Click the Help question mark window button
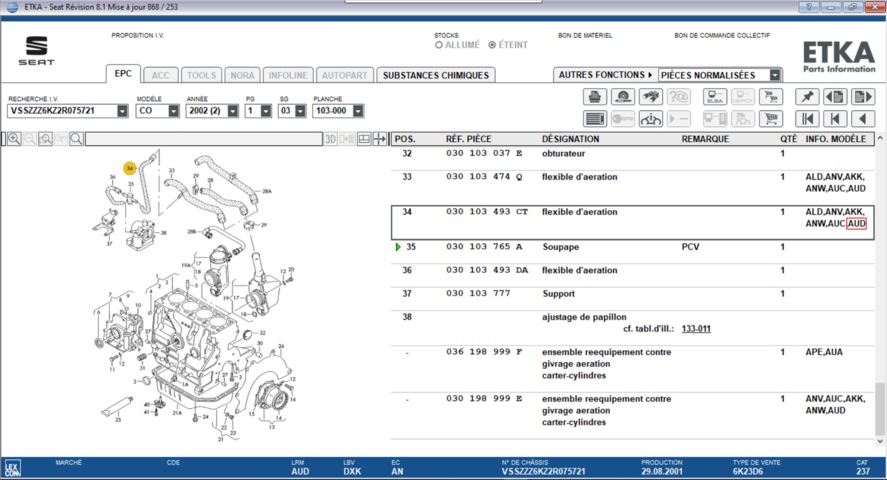Viewport: 887px width, 480px height. coord(809,7)
